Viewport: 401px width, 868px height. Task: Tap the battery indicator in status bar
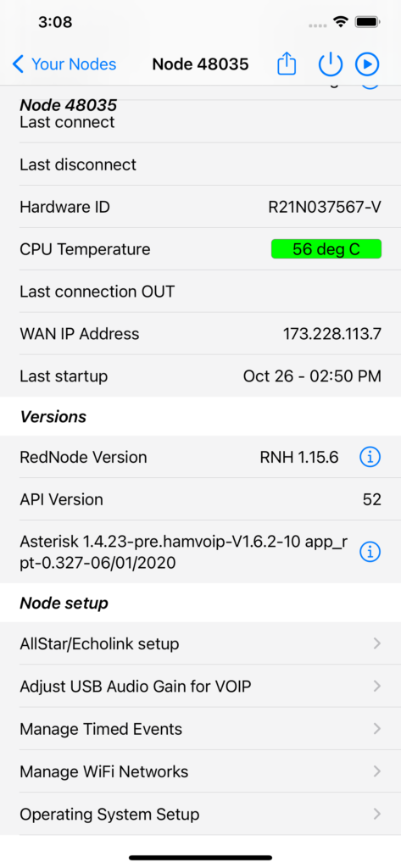(367, 22)
